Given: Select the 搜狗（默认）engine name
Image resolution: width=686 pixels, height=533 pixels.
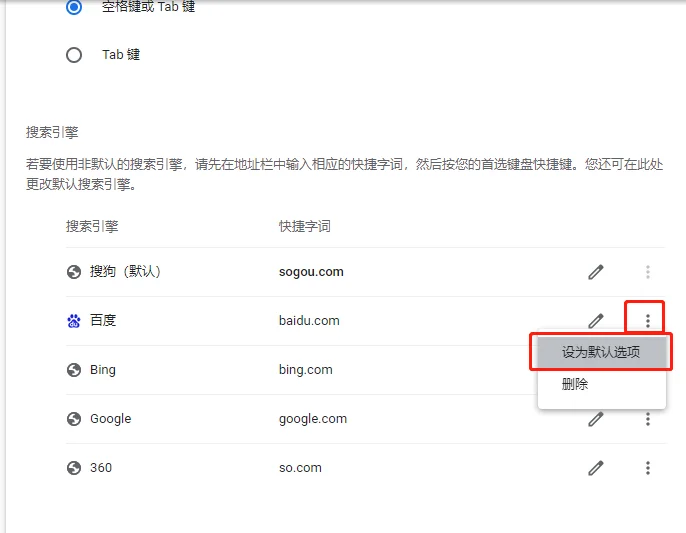Looking at the screenshot, I should coord(126,271).
